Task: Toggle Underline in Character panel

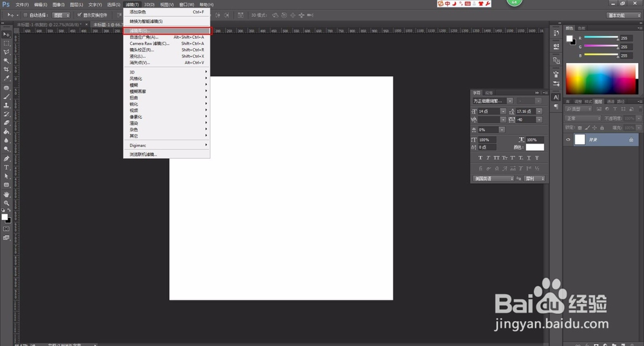Action: click(529, 158)
